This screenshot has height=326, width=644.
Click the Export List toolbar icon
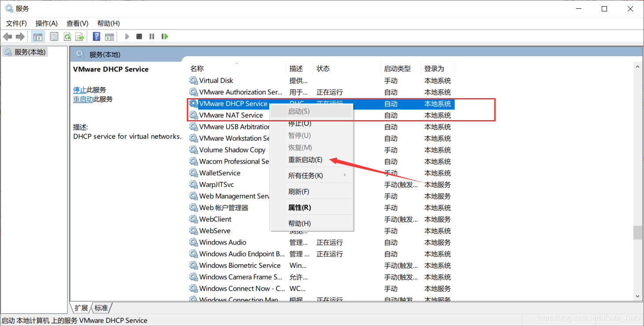pos(80,37)
